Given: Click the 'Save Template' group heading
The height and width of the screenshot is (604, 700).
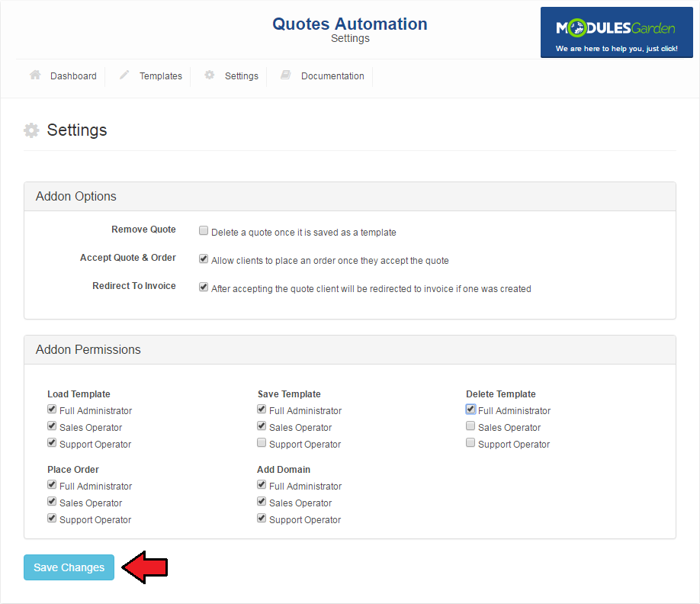Looking at the screenshot, I should coord(289,394).
